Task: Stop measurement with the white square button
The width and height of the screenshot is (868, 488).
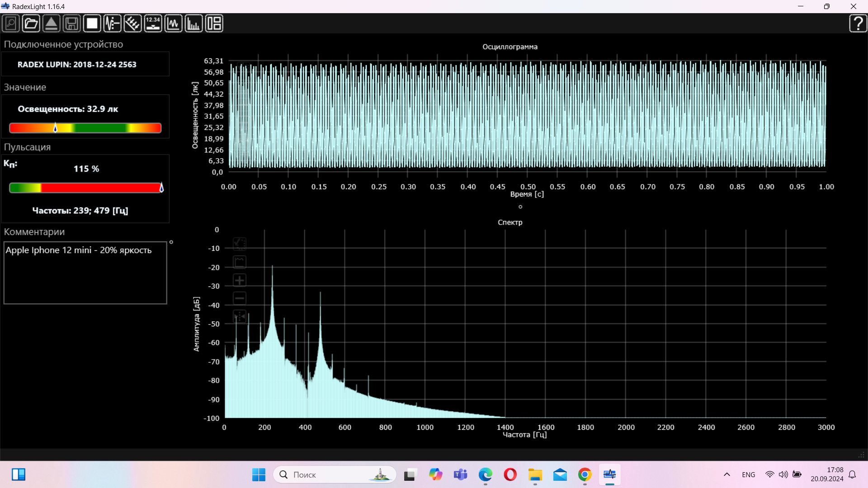Action: coord(92,23)
